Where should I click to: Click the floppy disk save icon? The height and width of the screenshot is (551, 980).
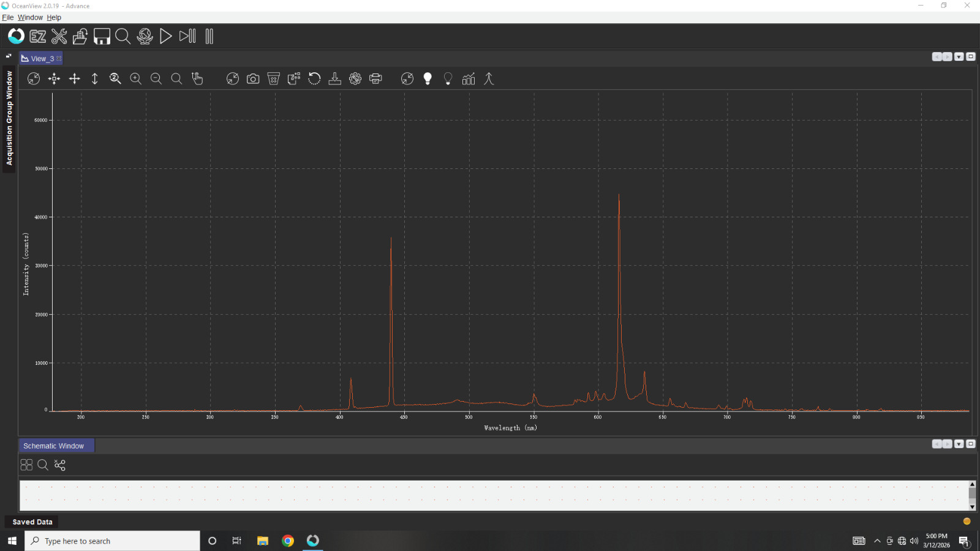(x=102, y=37)
